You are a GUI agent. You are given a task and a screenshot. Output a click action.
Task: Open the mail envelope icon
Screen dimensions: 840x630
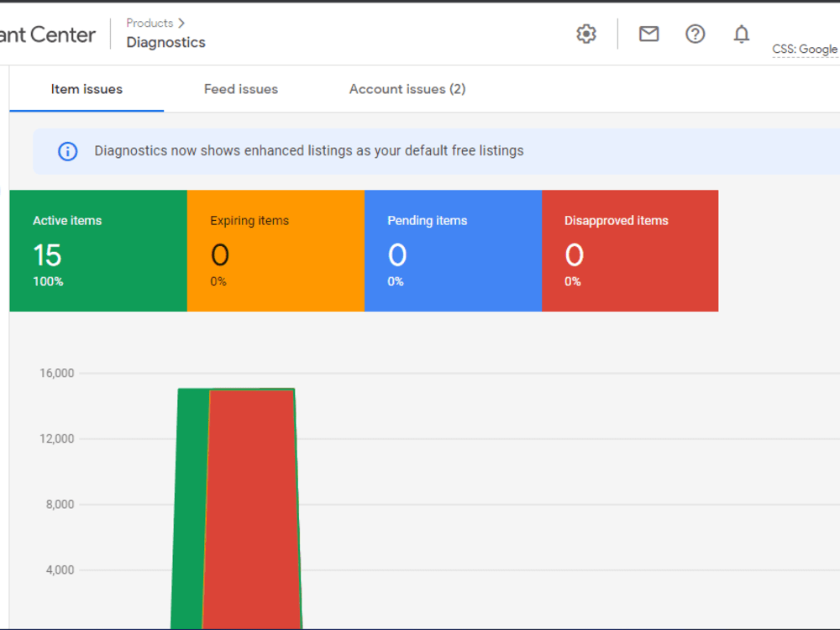click(x=648, y=34)
